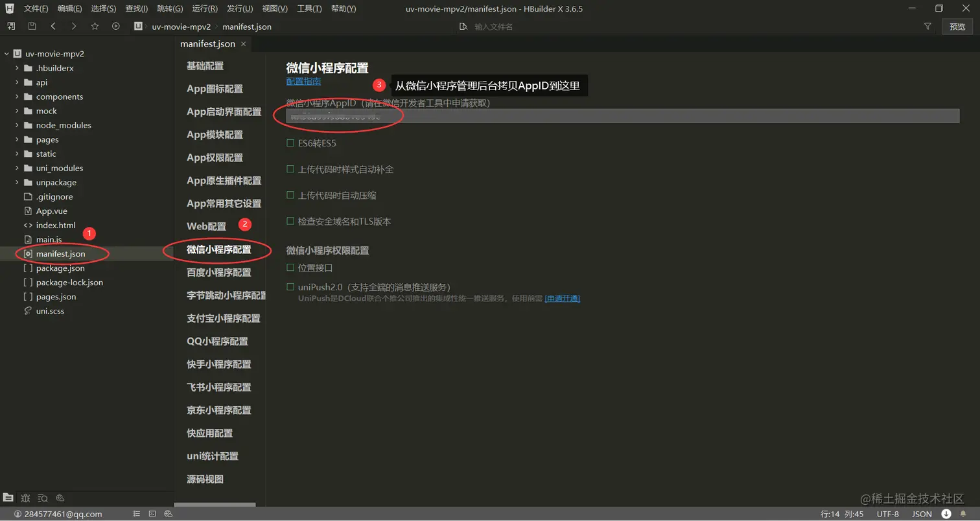Click the 输入文件名 search box
980x521 pixels.
click(x=493, y=27)
